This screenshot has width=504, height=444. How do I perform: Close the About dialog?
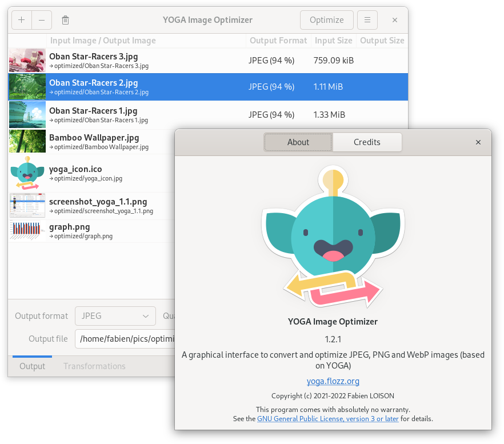(478, 142)
